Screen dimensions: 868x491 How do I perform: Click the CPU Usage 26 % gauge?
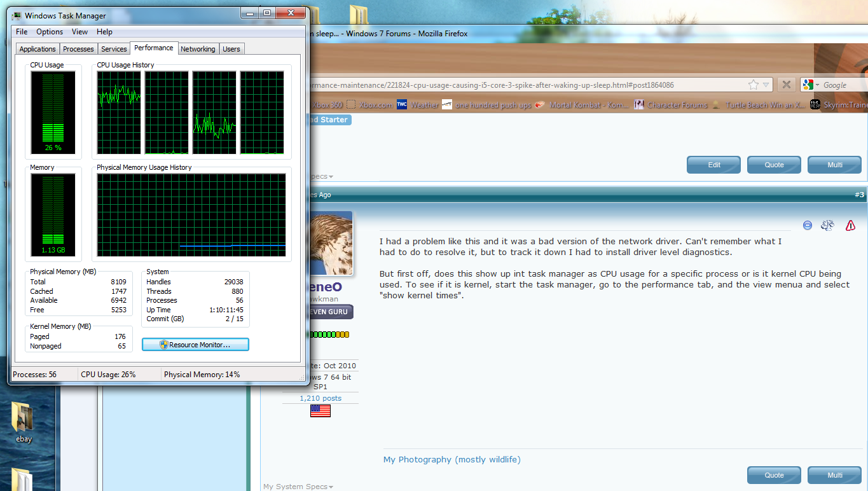[x=53, y=112]
